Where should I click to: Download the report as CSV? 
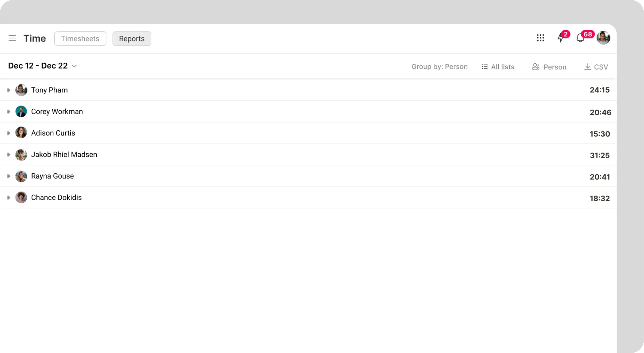point(596,67)
